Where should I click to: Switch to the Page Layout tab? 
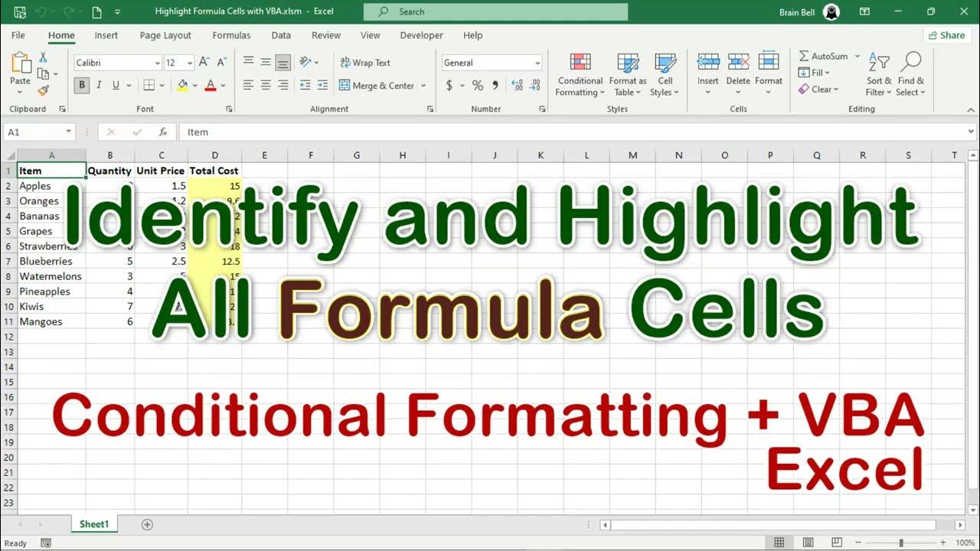[165, 35]
